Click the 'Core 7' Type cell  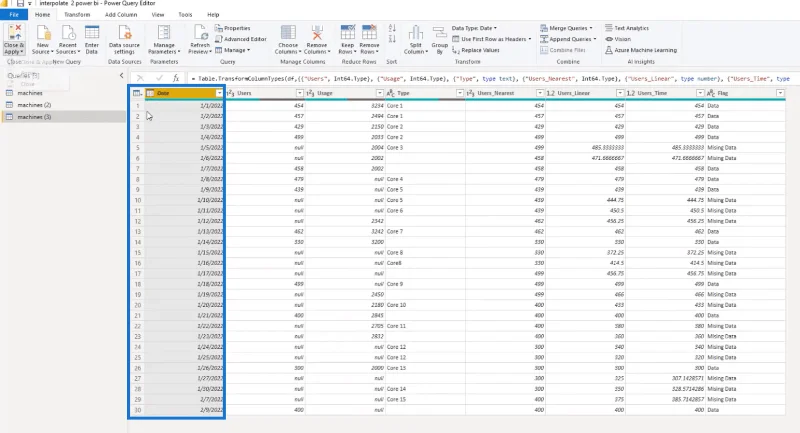[x=425, y=232]
